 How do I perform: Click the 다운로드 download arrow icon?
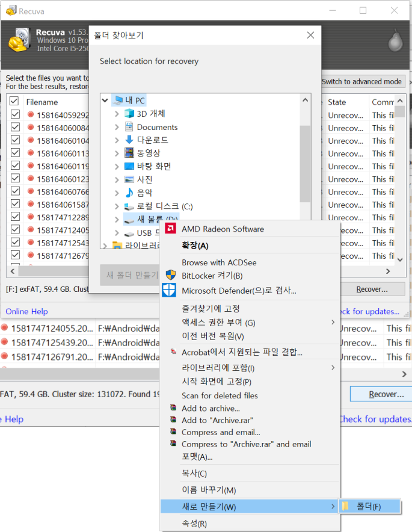tap(129, 140)
